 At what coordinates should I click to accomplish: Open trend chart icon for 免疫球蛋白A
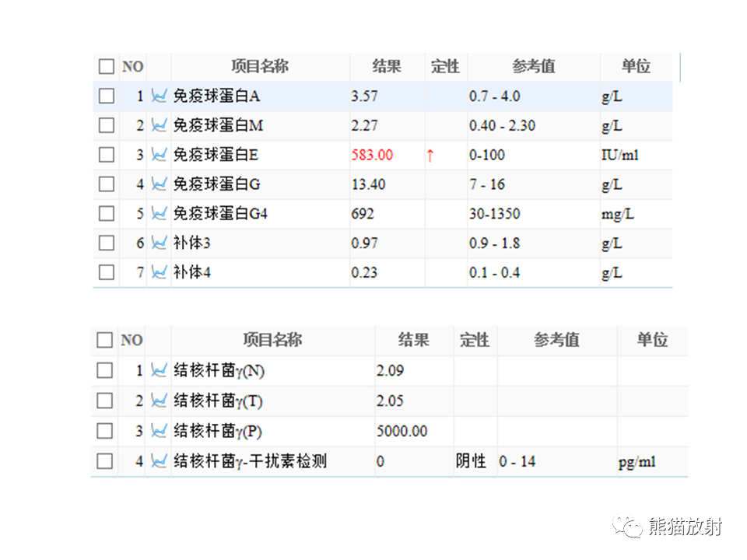[159, 96]
